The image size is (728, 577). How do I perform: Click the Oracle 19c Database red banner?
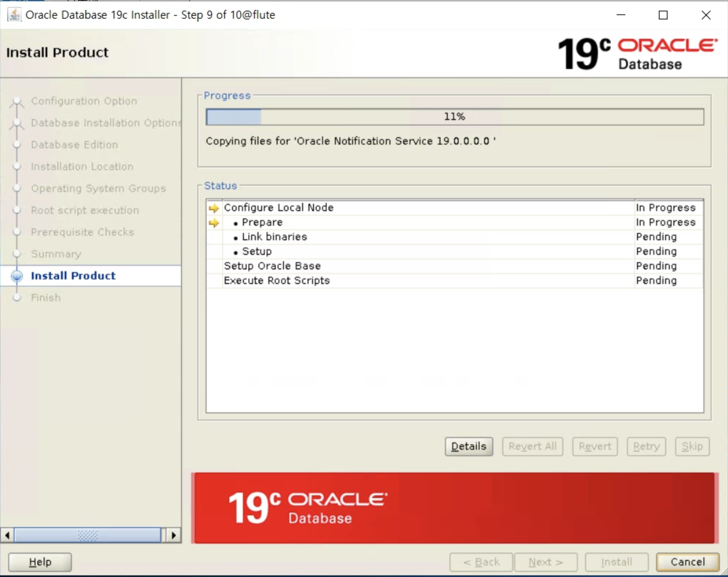click(x=455, y=508)
